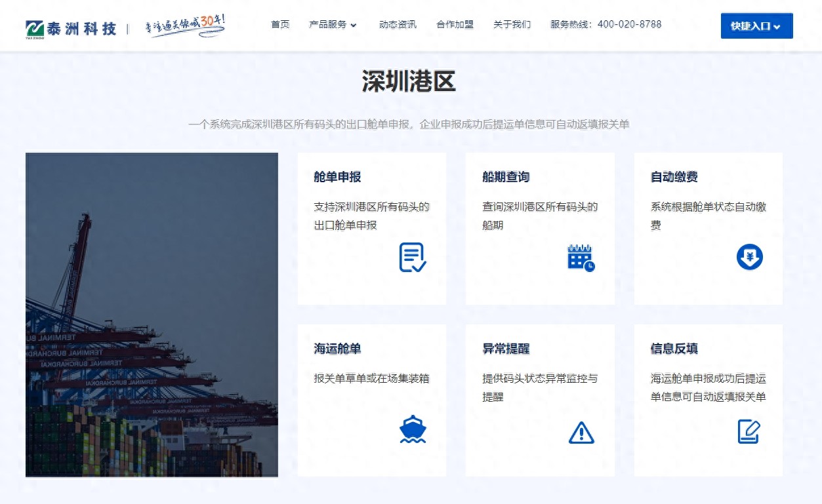Click the 舱单申报 card title

[x=337, y=177]
